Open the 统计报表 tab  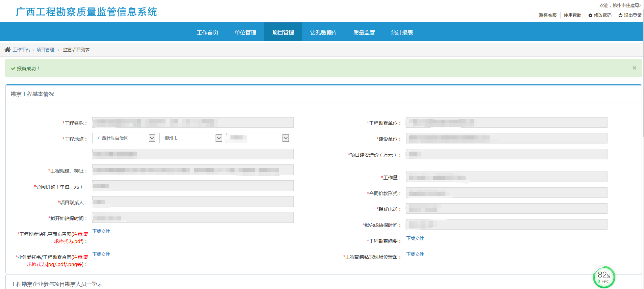(x=402, y=32)
